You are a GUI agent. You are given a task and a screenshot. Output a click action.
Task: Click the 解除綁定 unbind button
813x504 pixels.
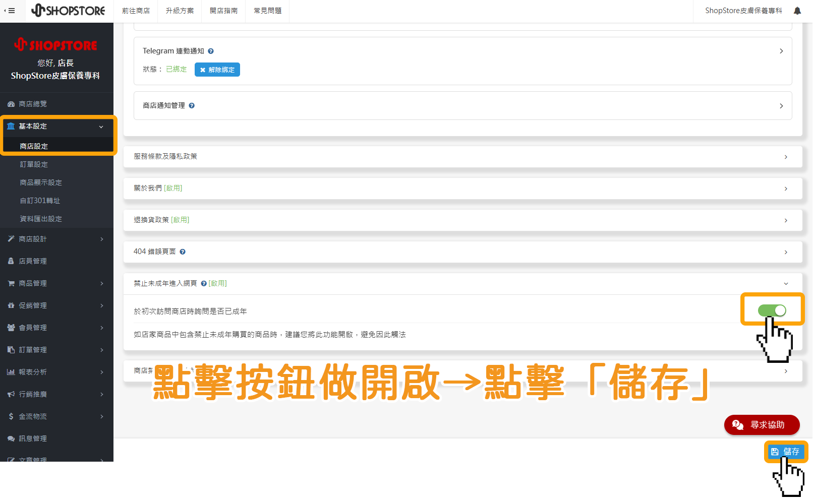217,70
